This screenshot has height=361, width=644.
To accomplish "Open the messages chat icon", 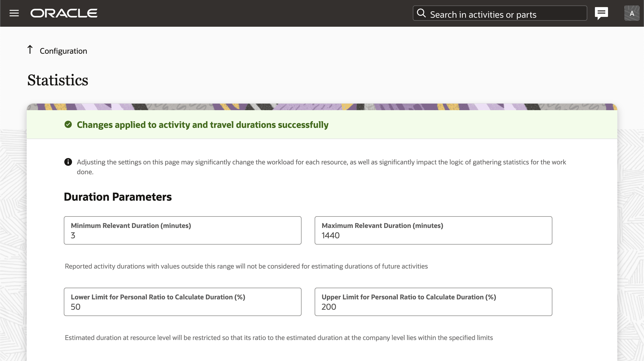I will tap(601, 13).
